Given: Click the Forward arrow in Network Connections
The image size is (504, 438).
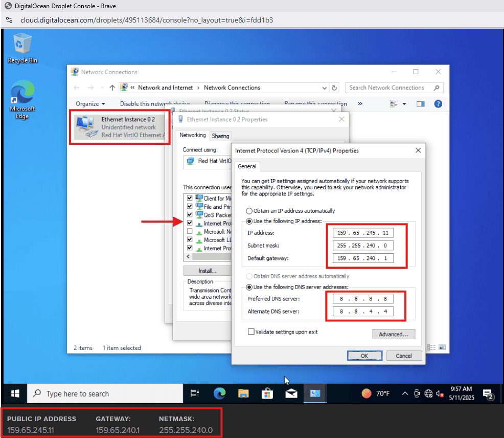Looking at the screenshot, I should (91, 87).
